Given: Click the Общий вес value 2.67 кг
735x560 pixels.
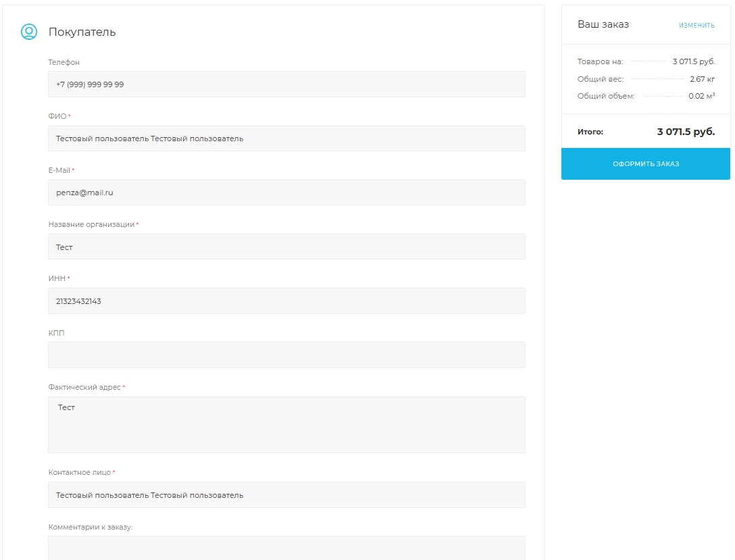Looking at the screenshot, I should tap(702, 79).
